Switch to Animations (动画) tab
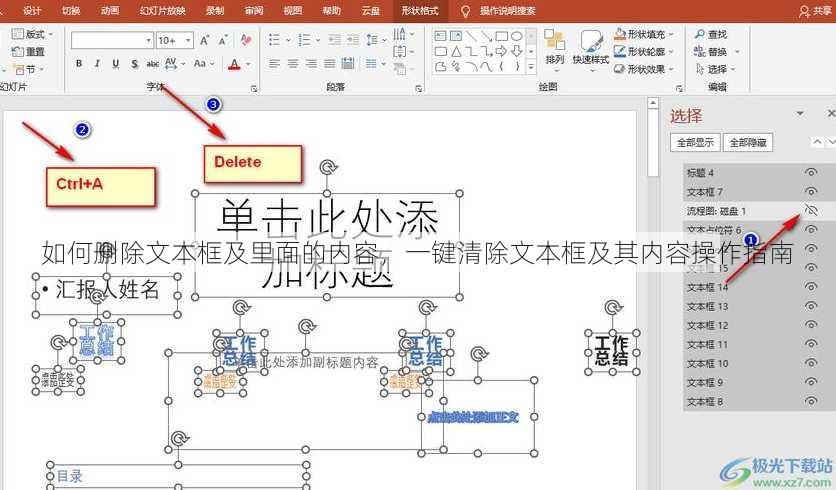Image resolution: width=836 pixels, height=490 pixels. (110, 11)
